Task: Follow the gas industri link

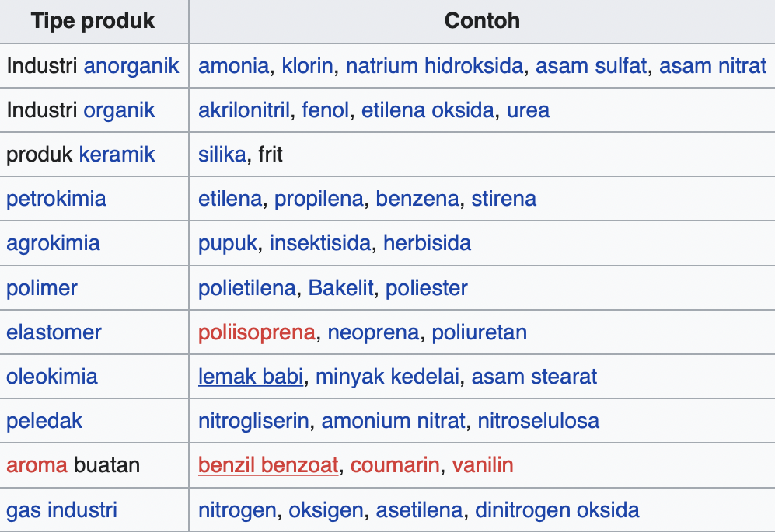Action: [61, 510]
